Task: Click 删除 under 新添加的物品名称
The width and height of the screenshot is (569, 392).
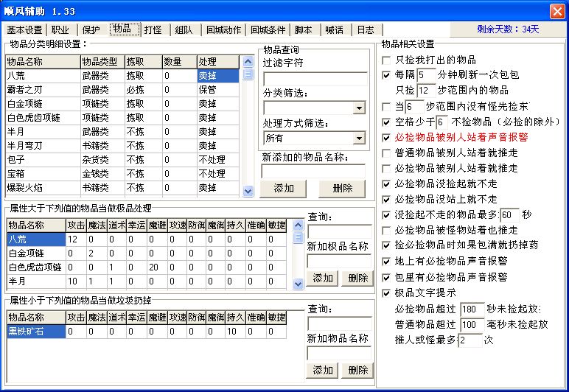Action: [x=342, y=188]
